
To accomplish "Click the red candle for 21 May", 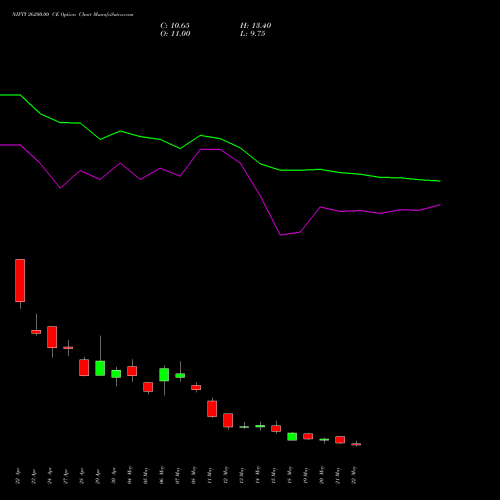I will [340, 440].
